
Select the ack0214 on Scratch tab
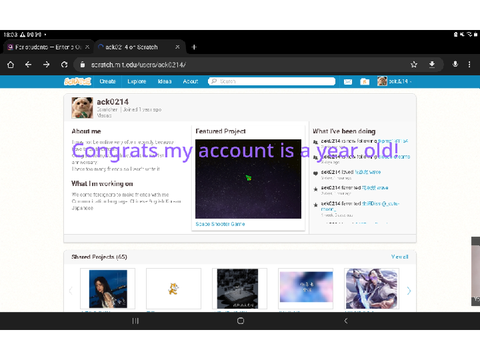[138, 47]
